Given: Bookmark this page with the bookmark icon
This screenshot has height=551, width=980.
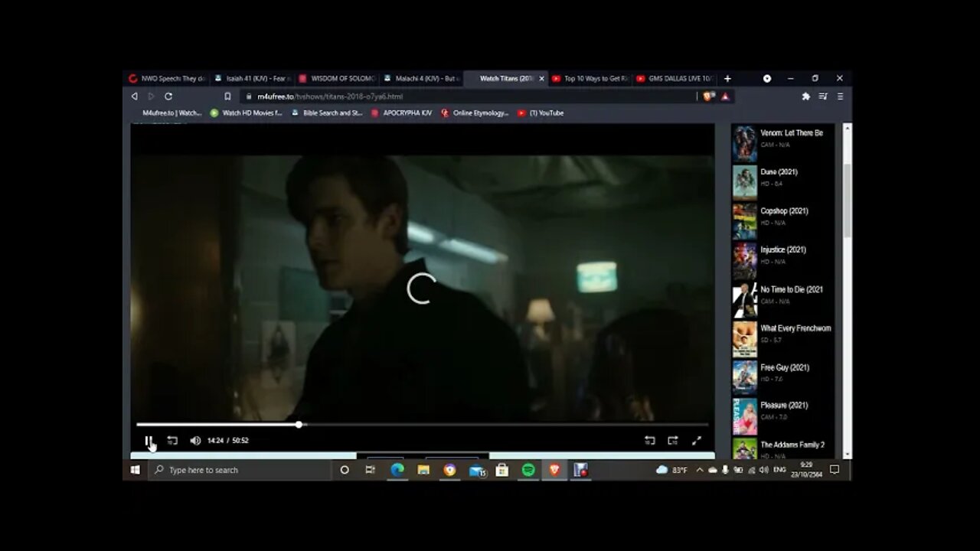Looking at the screenshot, I should click(x=227, y=96).
